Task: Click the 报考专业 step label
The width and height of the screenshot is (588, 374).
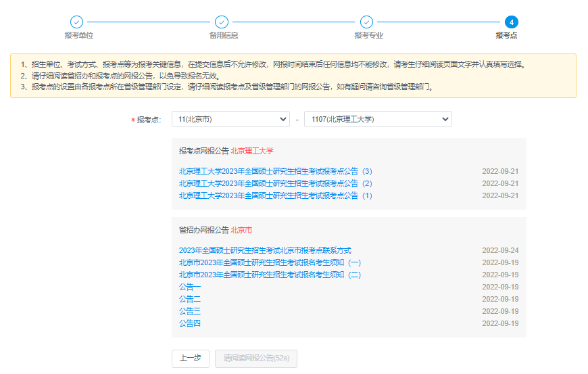Action: (368, 35)
